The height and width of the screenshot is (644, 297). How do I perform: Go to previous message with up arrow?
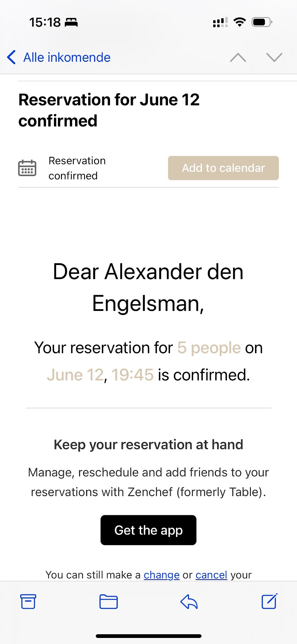[238, 57]
